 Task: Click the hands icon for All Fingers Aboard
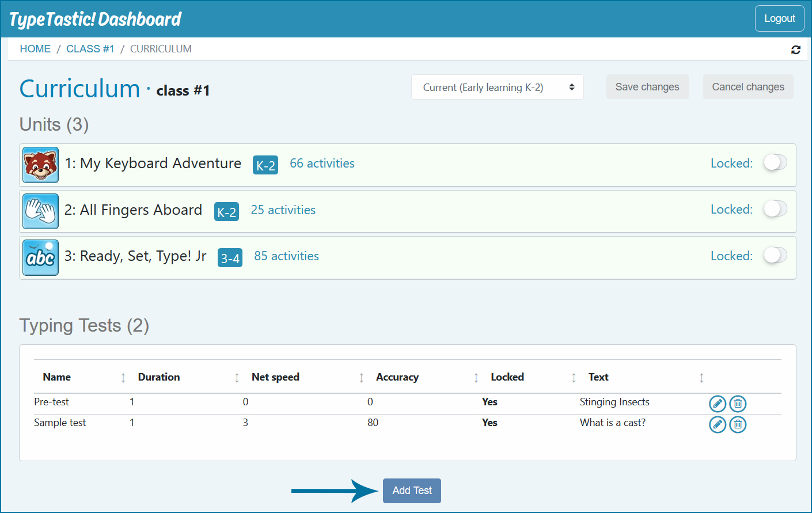point(40,211)
